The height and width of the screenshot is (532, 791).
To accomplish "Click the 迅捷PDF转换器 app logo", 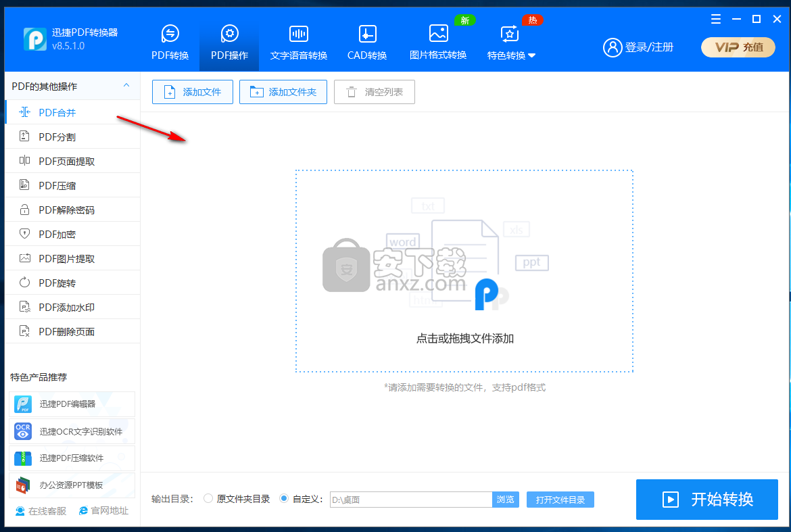I will tap(35, 39).
